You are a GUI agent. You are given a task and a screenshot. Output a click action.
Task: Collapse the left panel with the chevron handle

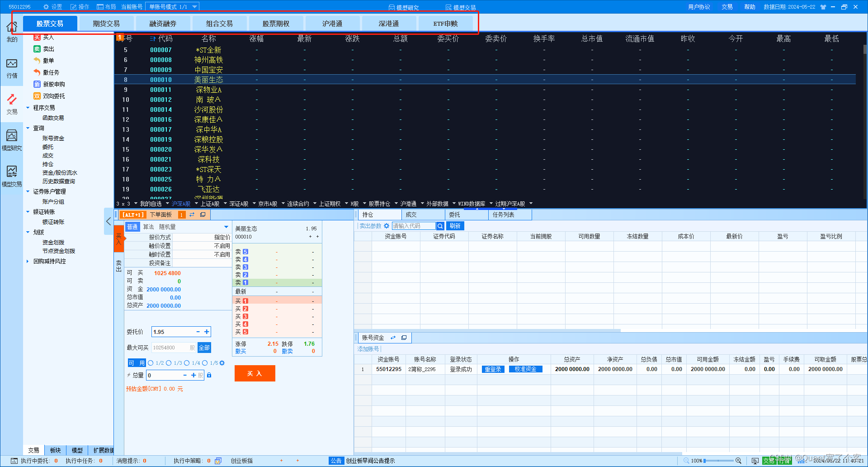pos(108,221)
